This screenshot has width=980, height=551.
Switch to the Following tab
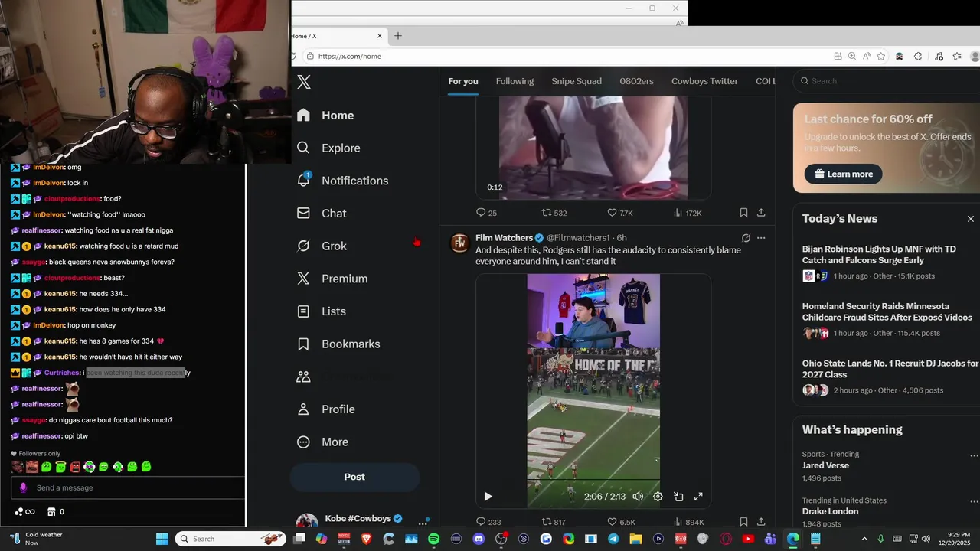tap(514, 81)
